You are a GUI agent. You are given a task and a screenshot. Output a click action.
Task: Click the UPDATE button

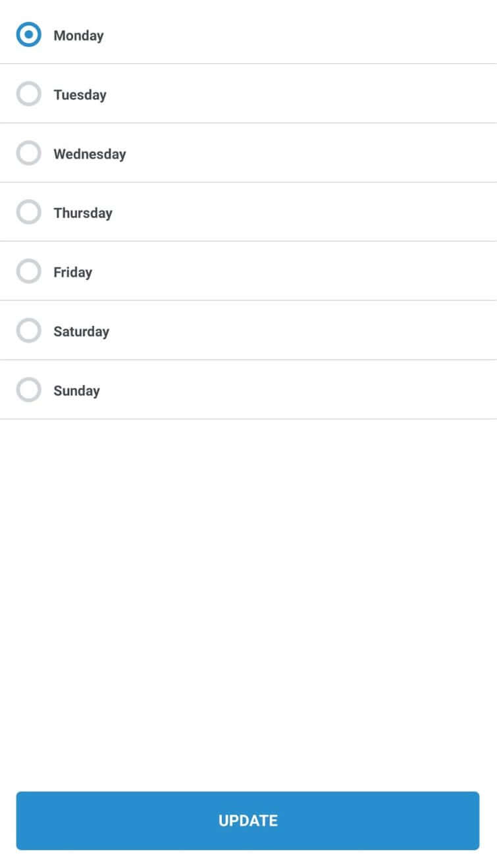click(248, 821)
